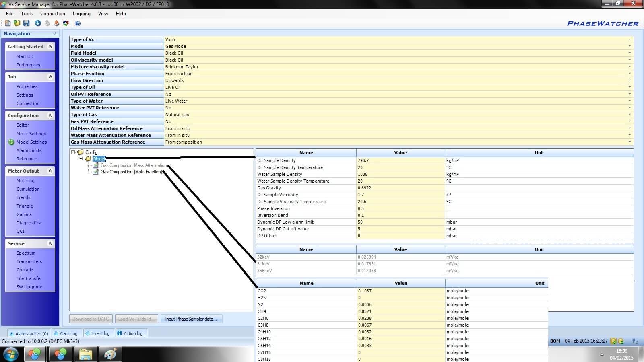
Task: Open Gamma under Meter Output
Action: point(24,214)
